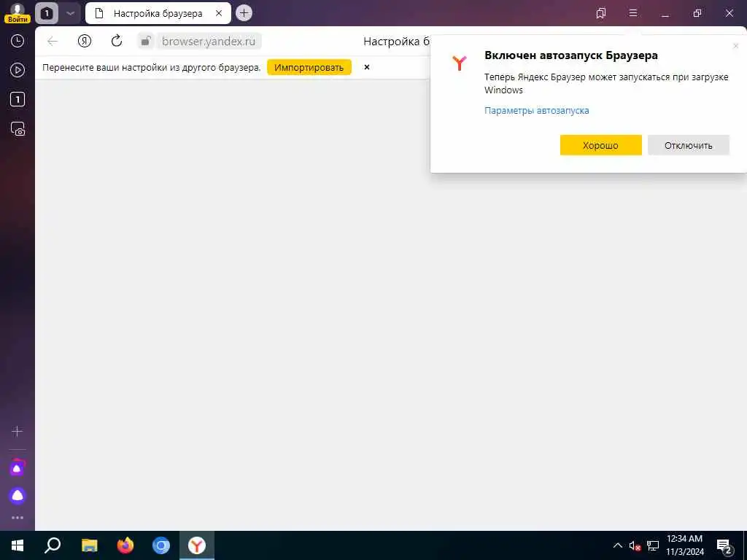Click the muted volume tray icon
The image size is (747, 560).
635,545
